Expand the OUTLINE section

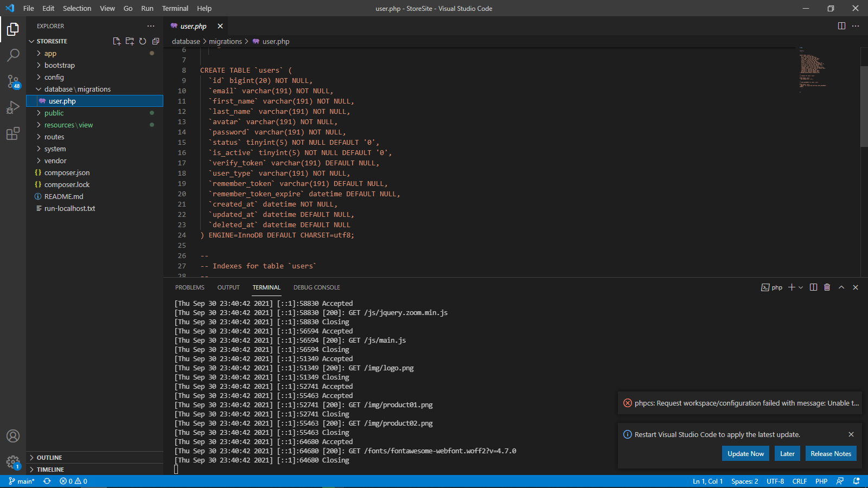click(x=95, y=458)
